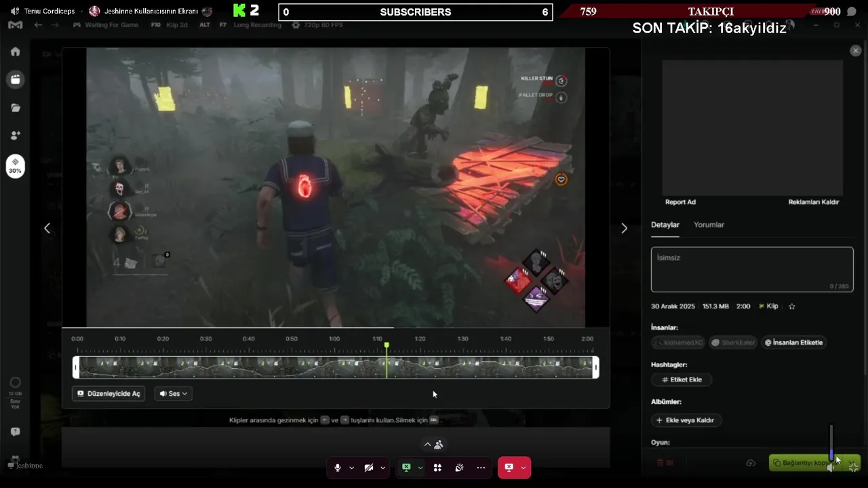The height and width of the screenshot is (488, 868).
Task: Click Ekle veya Kaldır under Albümler
Action: 685,420
